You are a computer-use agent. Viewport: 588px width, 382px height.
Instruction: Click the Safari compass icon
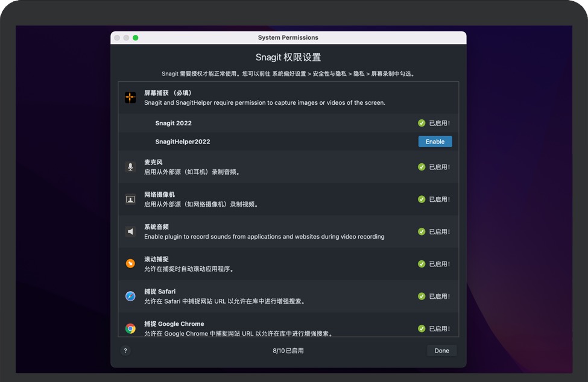click(x=130, y=296)
